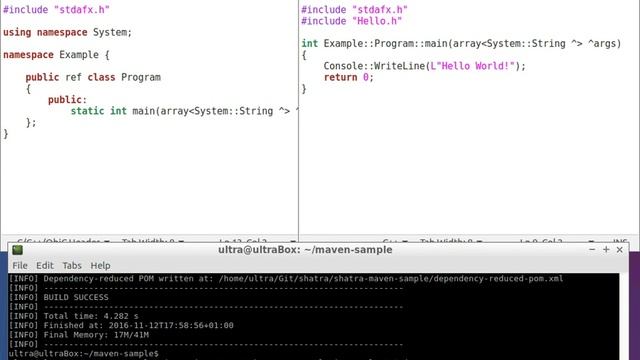
Task: Click the terminal window app icon
Action: click(18, 250)
